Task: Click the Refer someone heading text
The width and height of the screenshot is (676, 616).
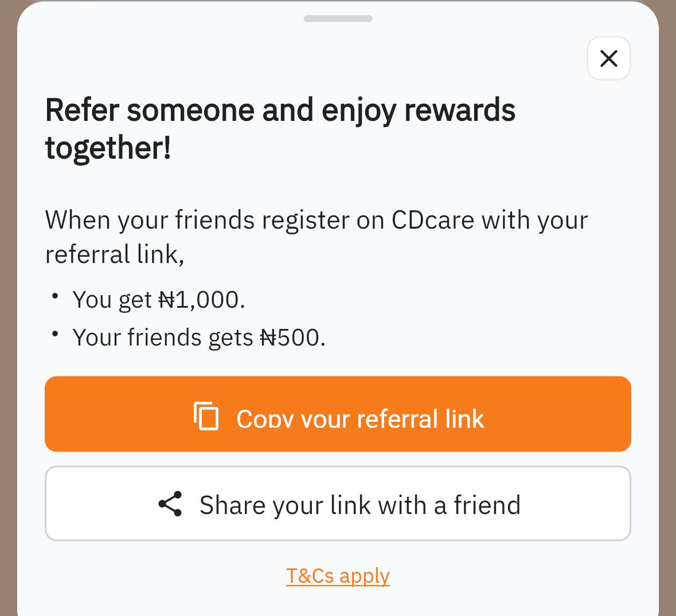Action: point(280,110)
